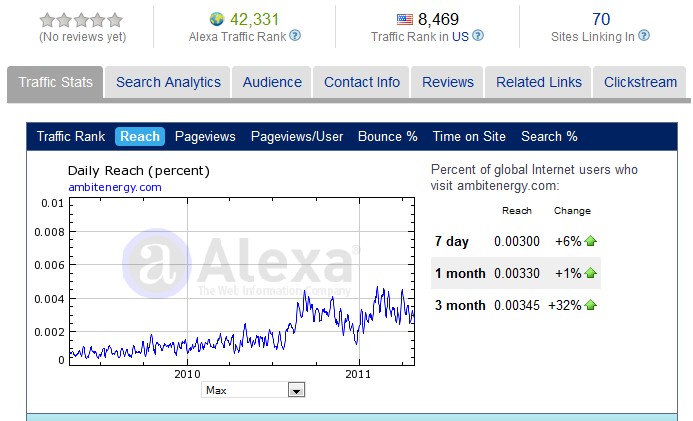Click the 0.002 y-axis label
This screenshot has width=693, height=421.
point(49,332)
